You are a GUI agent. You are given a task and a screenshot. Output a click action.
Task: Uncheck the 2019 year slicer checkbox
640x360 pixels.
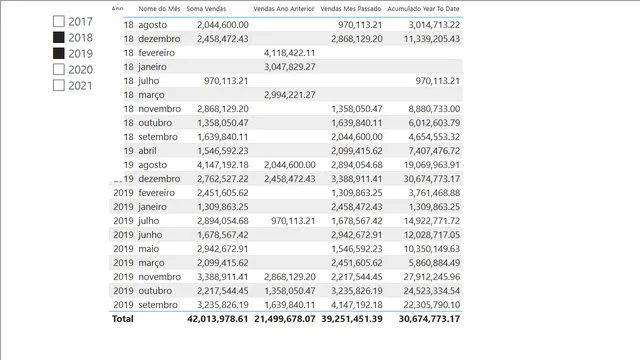(59, 53)
